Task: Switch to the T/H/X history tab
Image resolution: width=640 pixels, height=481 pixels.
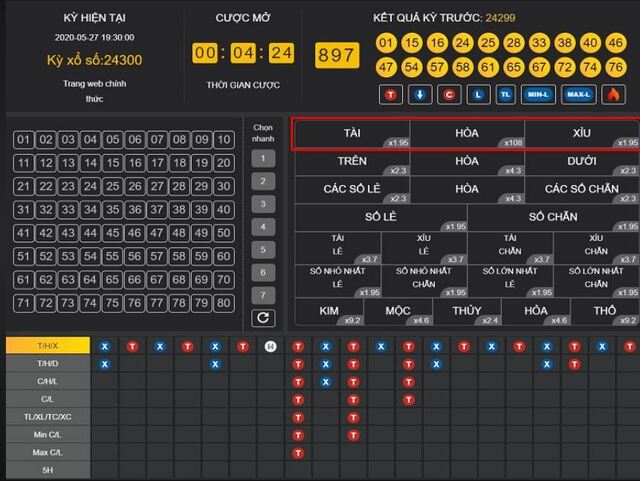Action: (47, 345)
